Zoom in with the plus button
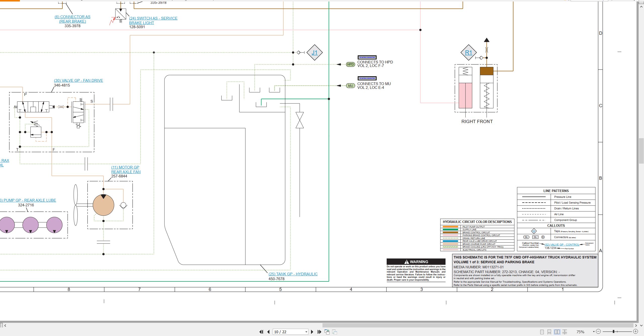This screenshot has width=644, height=336. pyautogui.click(x=636, y=331)
